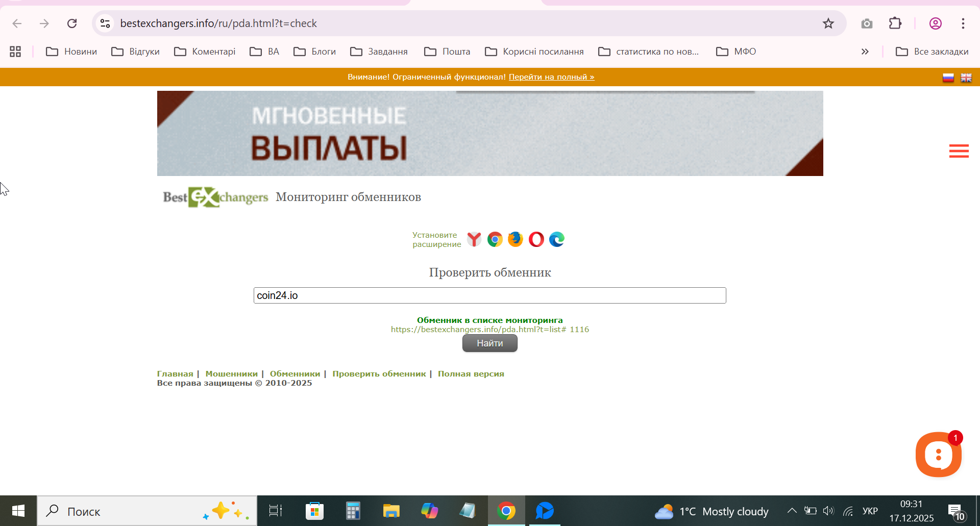Screen dimensions: 980x526
Task: Click Chrome icon on taskbar
Action: coord(506,511)
